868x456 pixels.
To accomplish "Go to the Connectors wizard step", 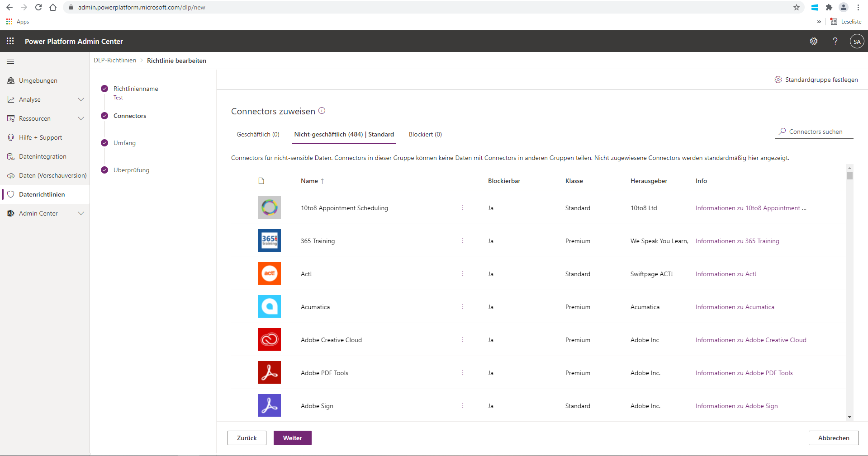I will point(130,116).
